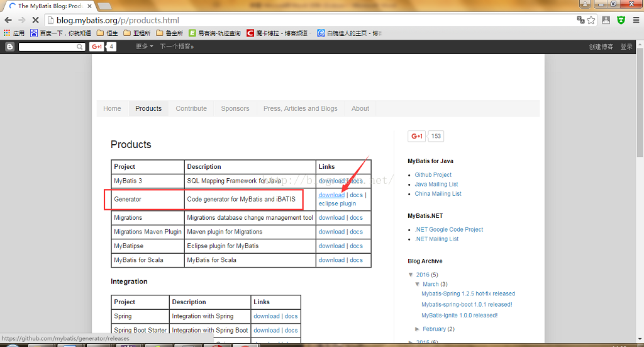
Task: Stop page loading with X icon
Action: [x=35, y=20]
